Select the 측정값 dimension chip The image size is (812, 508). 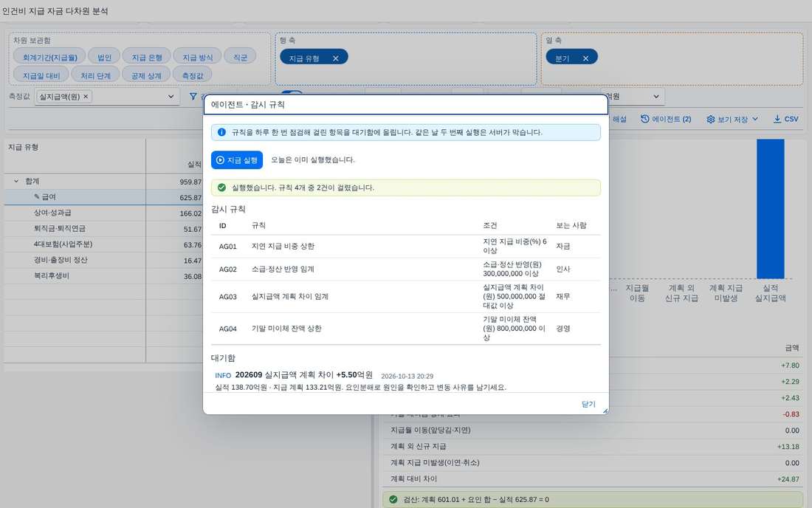click(x=192, y=75)
